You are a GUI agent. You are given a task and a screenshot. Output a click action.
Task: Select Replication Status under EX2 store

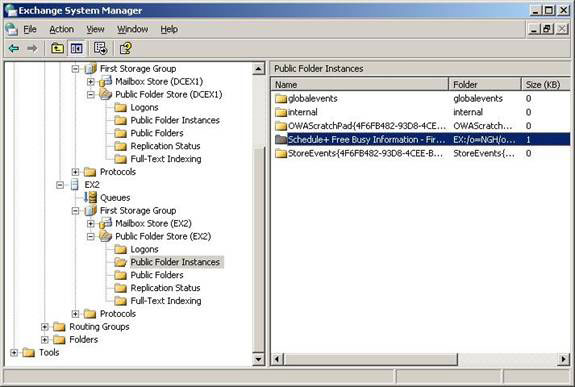point(165,288)
